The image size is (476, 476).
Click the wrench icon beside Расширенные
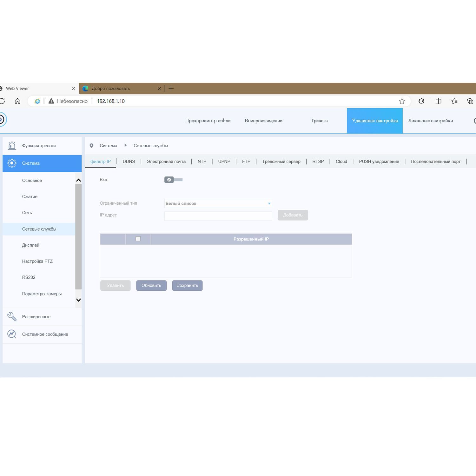click(12, 316)
